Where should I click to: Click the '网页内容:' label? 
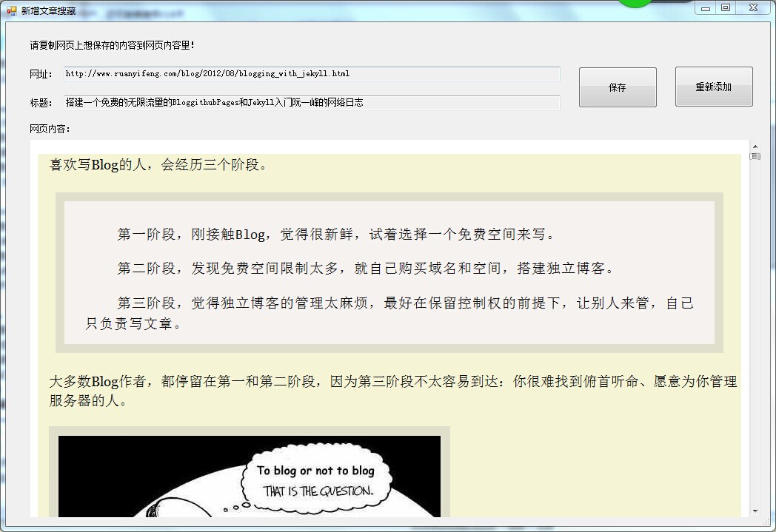pyautogui.click(x=50, y=129)
